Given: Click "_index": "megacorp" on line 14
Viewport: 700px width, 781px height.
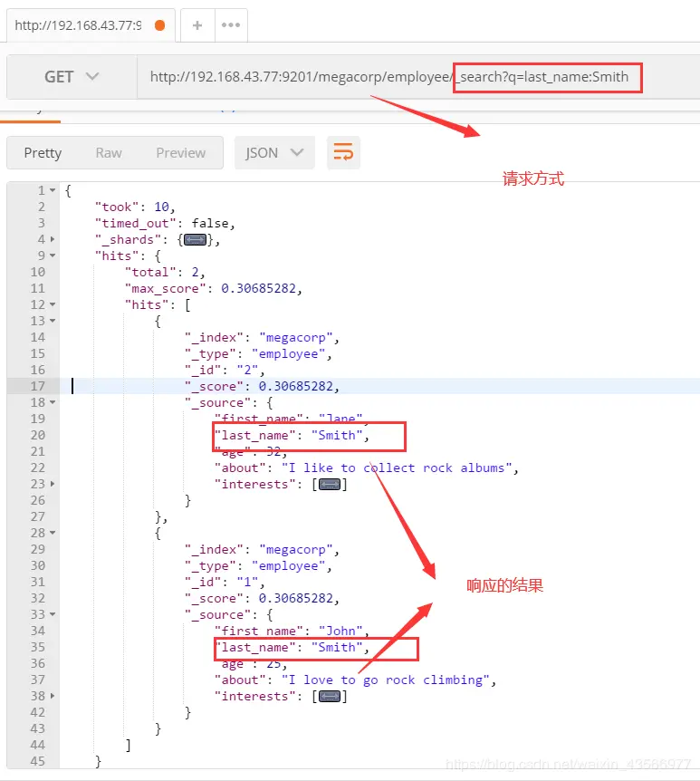Looking at the screenshot, I should 262,337.
